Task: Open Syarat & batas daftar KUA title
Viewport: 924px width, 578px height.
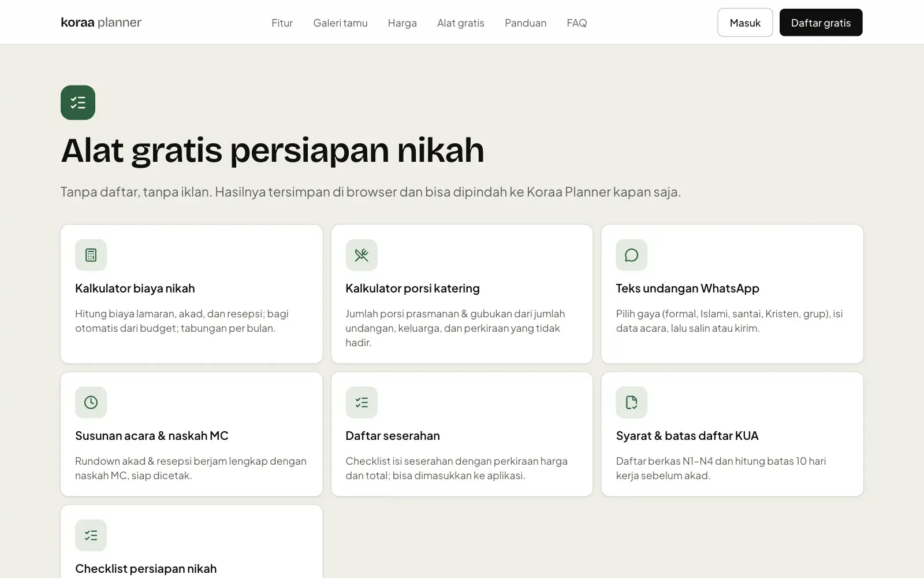Action: pos(687,436)
